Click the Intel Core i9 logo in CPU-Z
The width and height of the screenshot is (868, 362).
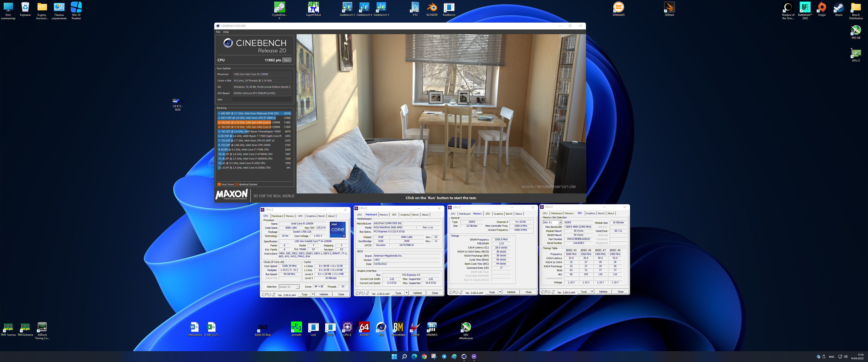(x=337, y=229)
